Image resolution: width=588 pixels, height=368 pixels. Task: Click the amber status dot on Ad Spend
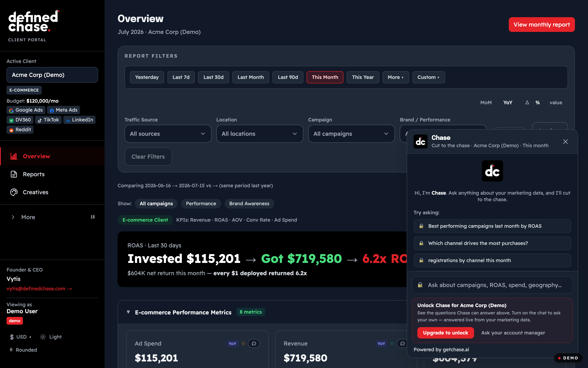point(243,343)
